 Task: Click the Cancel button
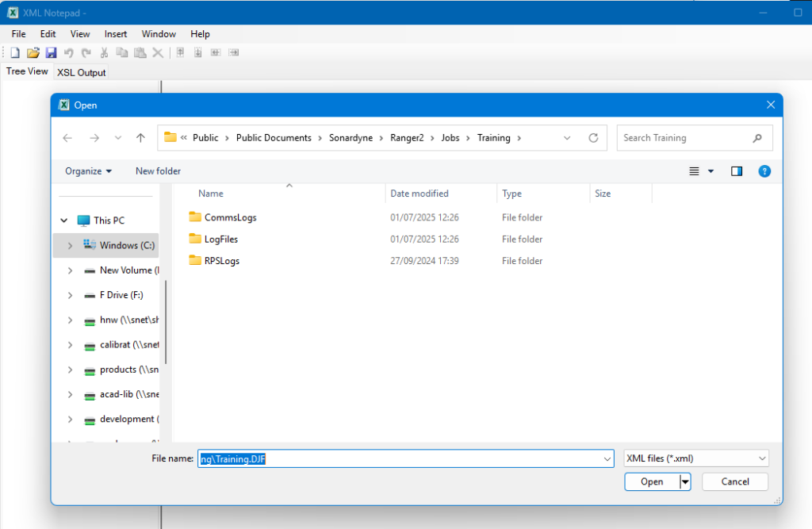click(x=735, y=481)
